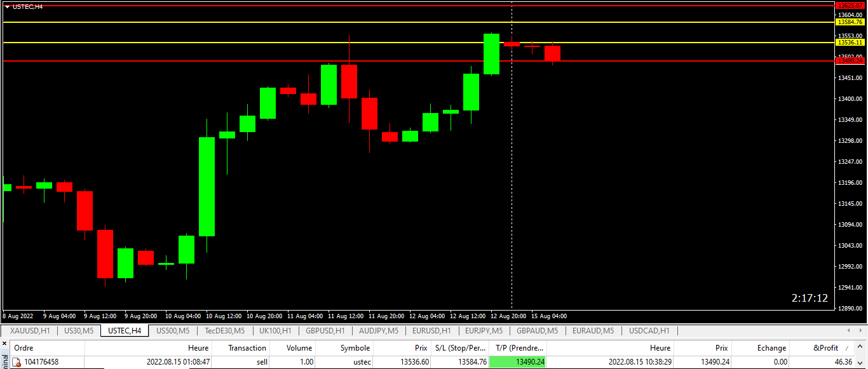Switch to the XAUUSD,H1 chart tab
This screenshot has width=868, height=369.
click(30, 331)
